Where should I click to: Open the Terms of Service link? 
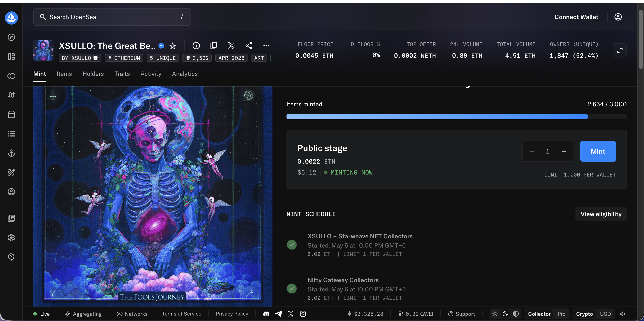click(182, 314)
